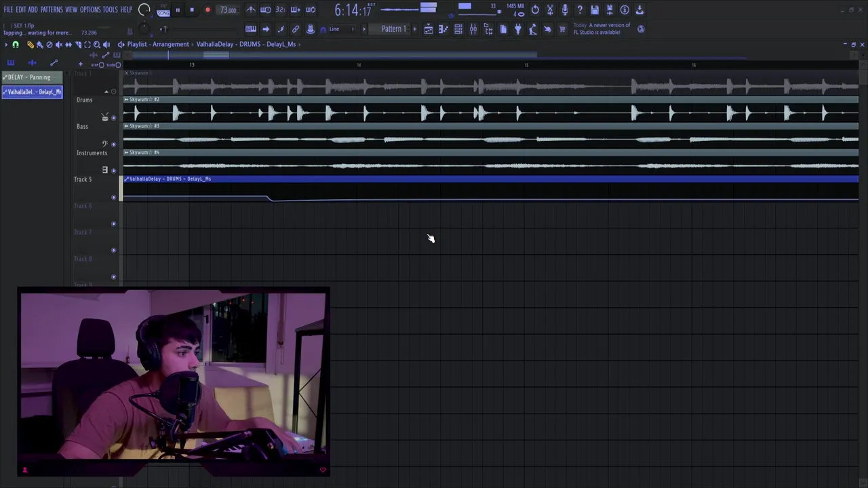The width and height of the screenshot is (868, 488).
Task: Toggle PAT/SONG playback mode
Action: click(163, 10)
